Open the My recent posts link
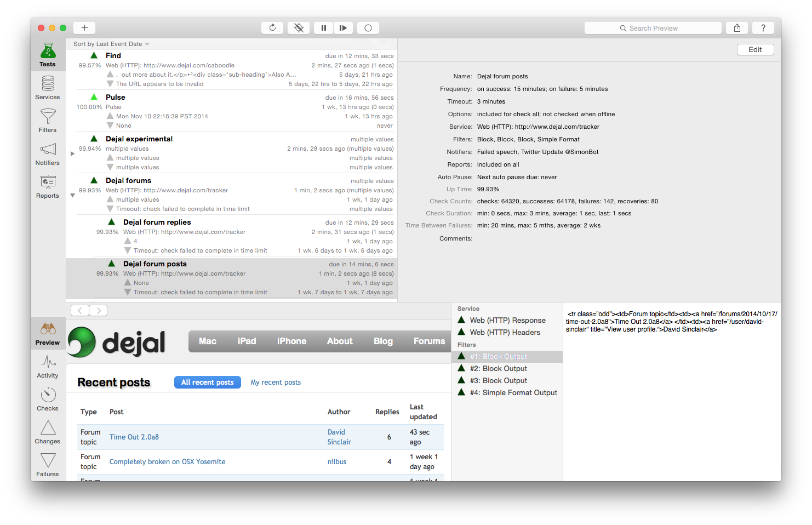Screen dimensions: 812x525 coord(276,382)
